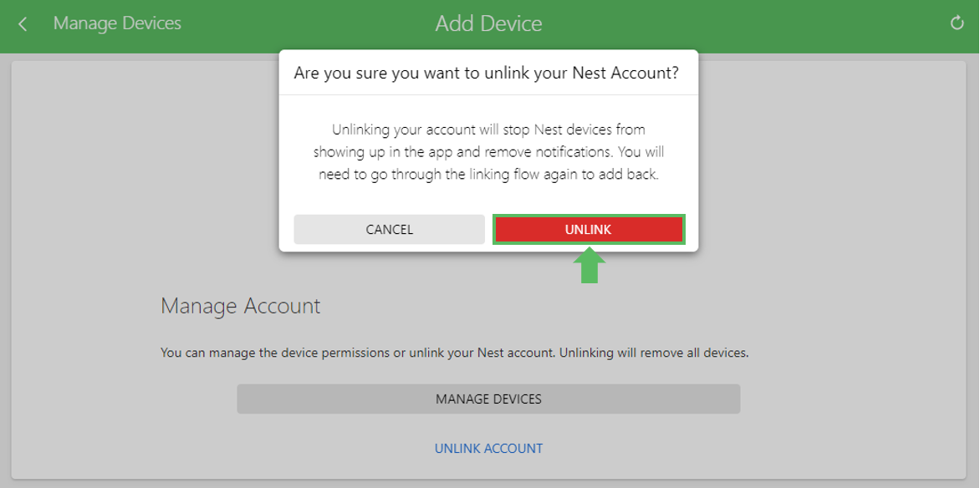Open the gray MANAGE DEVICES button

489,399
